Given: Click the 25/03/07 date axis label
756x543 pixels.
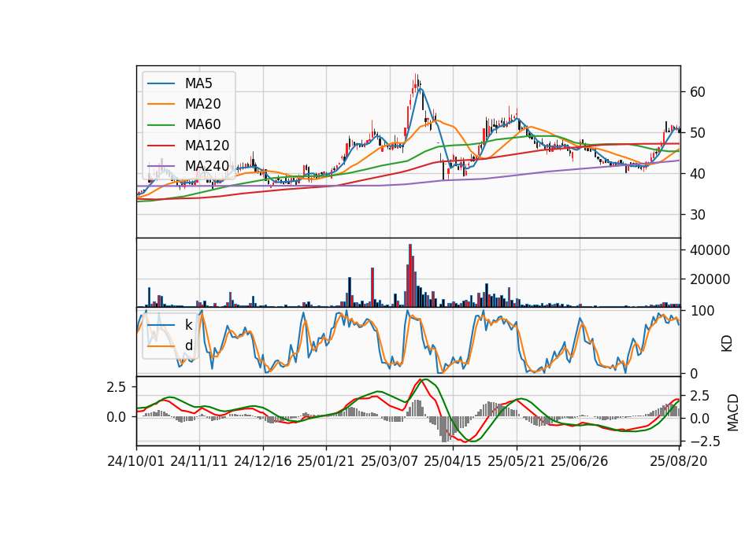Looking at the screenshot, I should click(390, 461).
